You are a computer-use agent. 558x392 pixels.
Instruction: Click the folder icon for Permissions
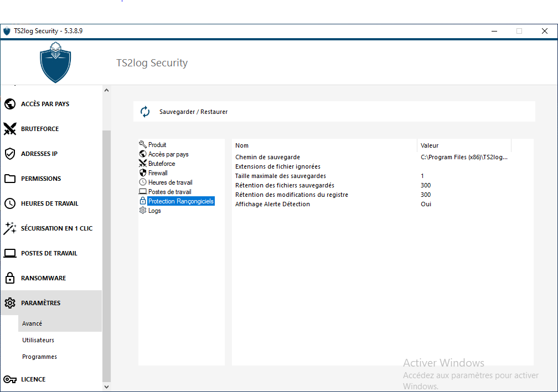click(x=10, y=179)
